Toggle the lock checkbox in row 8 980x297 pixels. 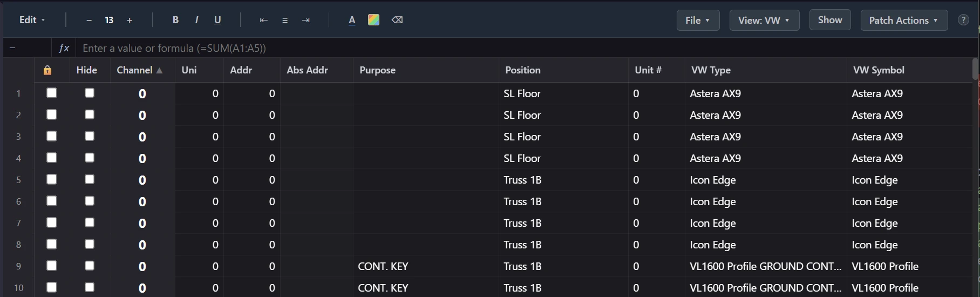point(52,244)
